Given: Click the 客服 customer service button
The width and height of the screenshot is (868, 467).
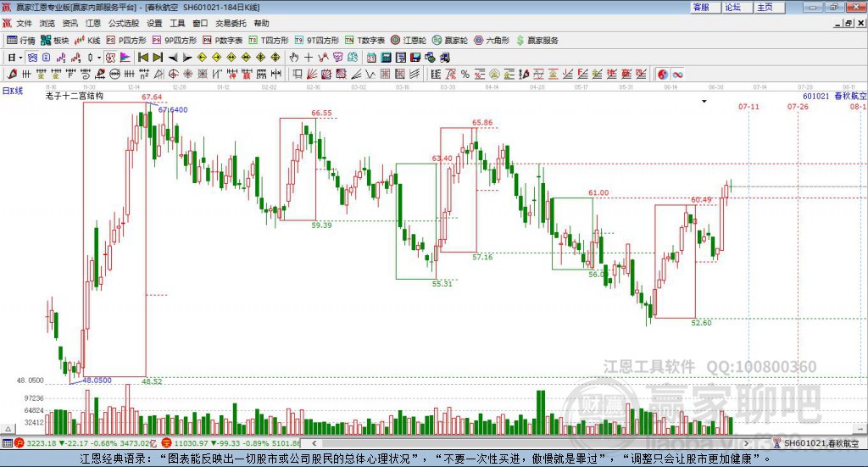Looking at the screenshot, I should [704, 7].
